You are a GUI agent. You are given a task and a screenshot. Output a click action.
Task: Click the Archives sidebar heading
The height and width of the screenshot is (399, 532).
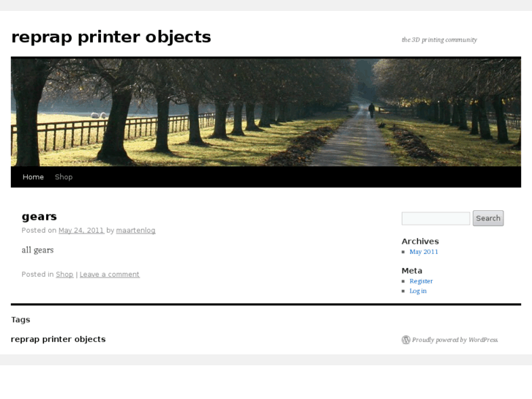click(x=420, y=242)
